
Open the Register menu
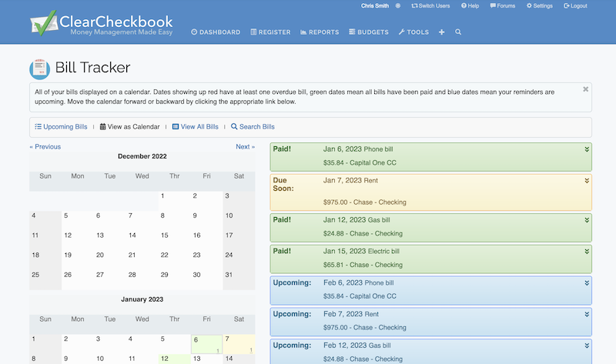pyautogui.click(x=271, y=32)
